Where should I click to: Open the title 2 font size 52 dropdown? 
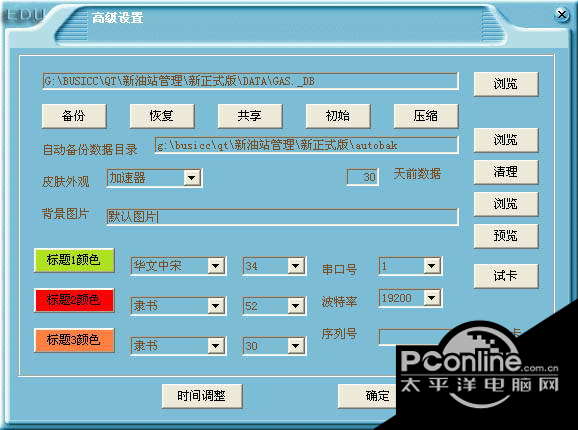(296, 306)
